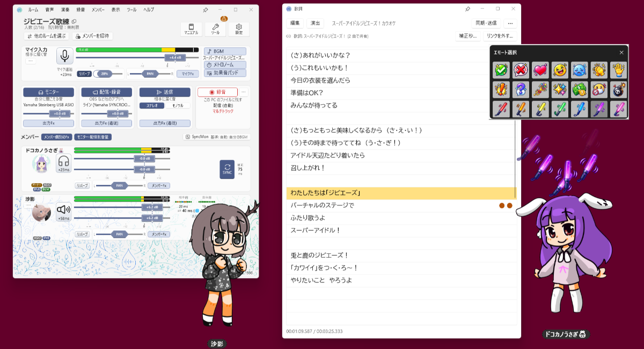Open the マニュアル manual
The height and width of the screenshot is (349, 644).
point(191,29)
